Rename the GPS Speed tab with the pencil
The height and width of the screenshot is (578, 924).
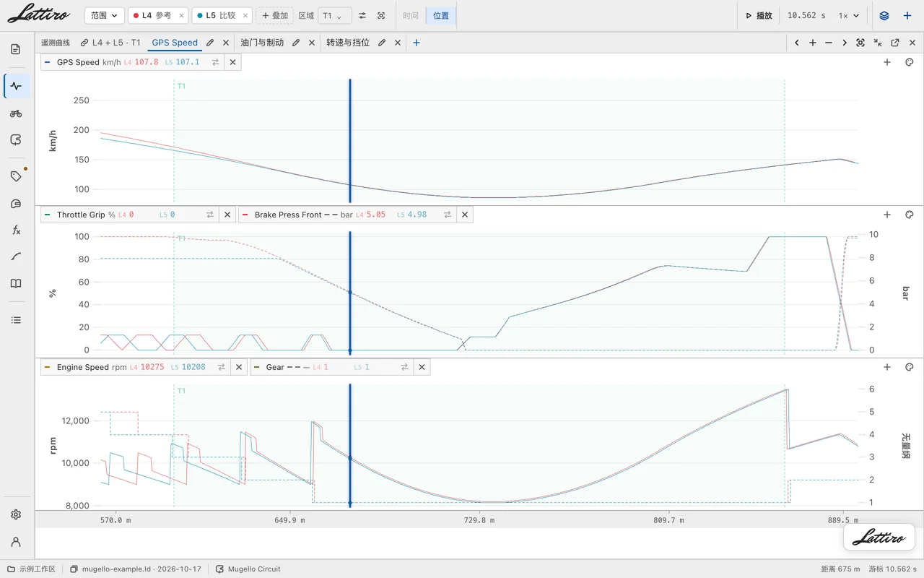click(x=210, y=43)
